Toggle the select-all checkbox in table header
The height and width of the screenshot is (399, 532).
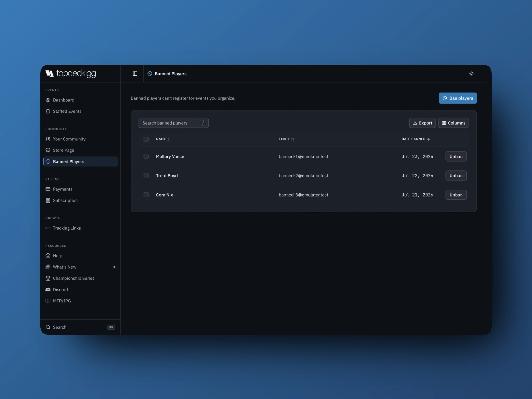(146, 139)
